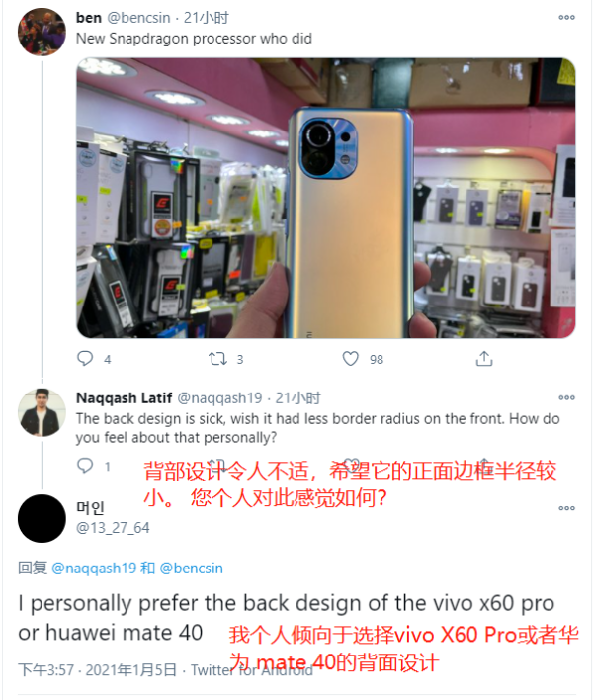Open ben's profile picture
Screen dimensions: 593x700
pos(42,32)
